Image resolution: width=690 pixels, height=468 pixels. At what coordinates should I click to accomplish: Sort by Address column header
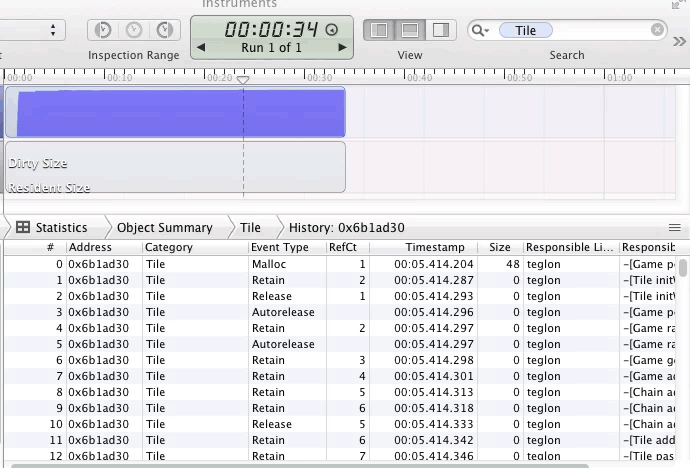tap(104, 247)
